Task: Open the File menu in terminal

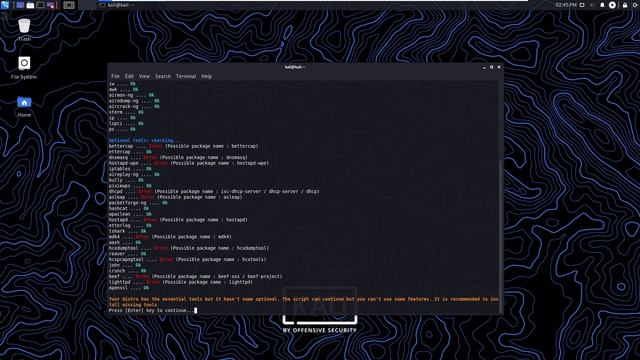Action: [x=116, y=76]
